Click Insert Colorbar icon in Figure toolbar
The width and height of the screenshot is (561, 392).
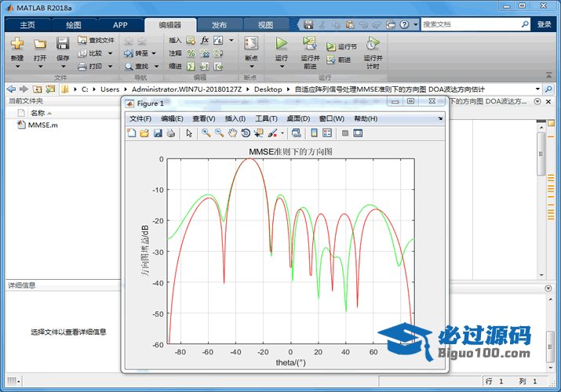click(x=314, y=133)
